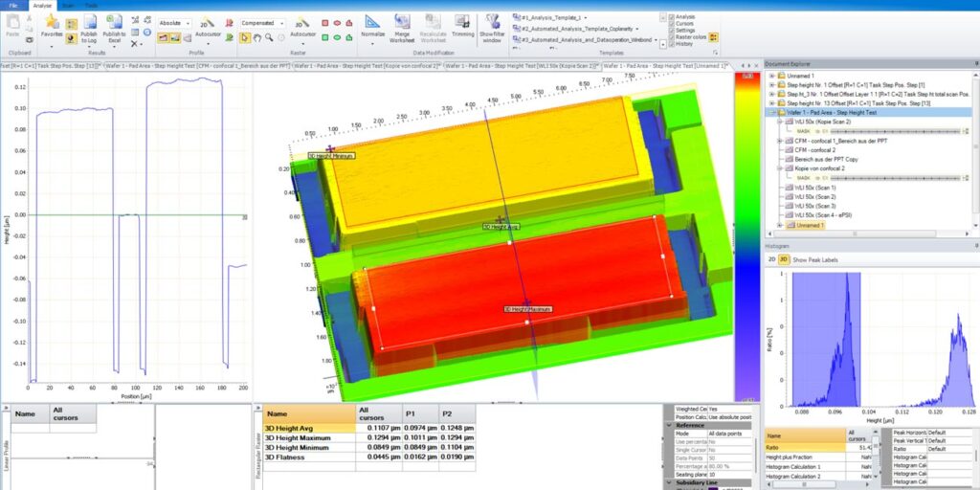Select the hand pan tool in Raster
This screenshot has width=980, height=490.
[x=257, y=37]
